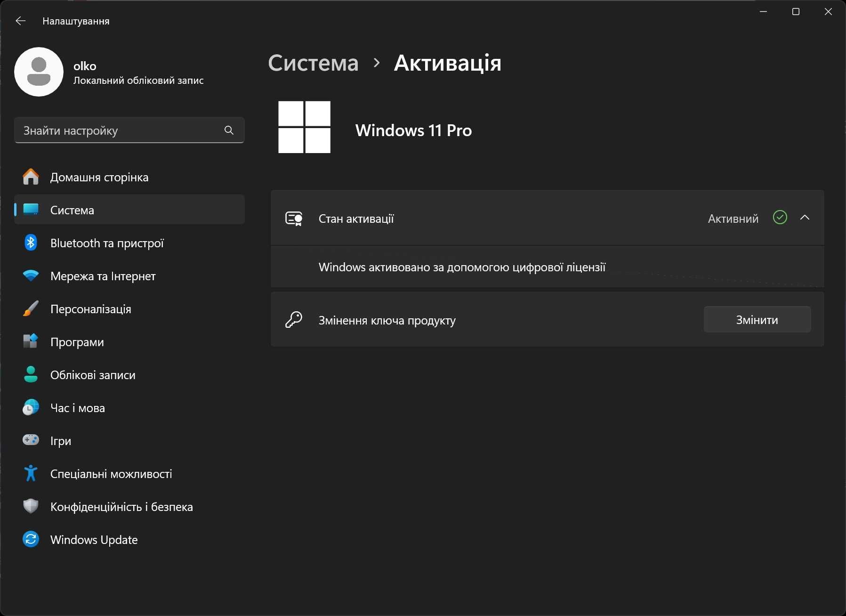Click the Конфіденційність shield icon
The image size is (846, 616).
pos(31,506)
